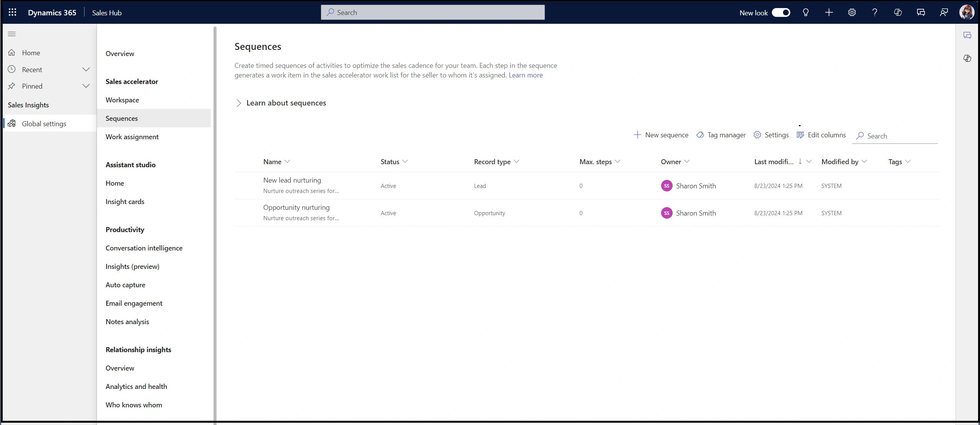Open the Settings gear in the top bar
Image resolution: width=980 pixels, height=425 pixels.
click(x=851, y=12)
